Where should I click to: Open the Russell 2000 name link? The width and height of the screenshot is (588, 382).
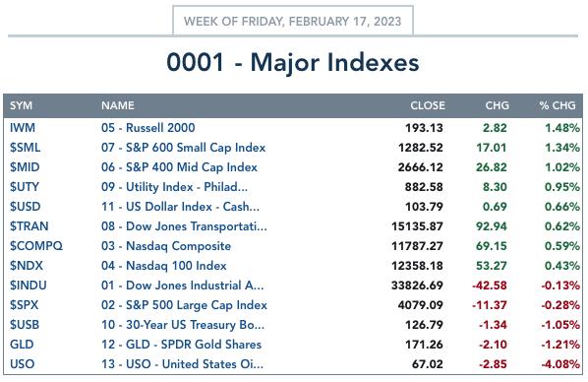(148, 128)
